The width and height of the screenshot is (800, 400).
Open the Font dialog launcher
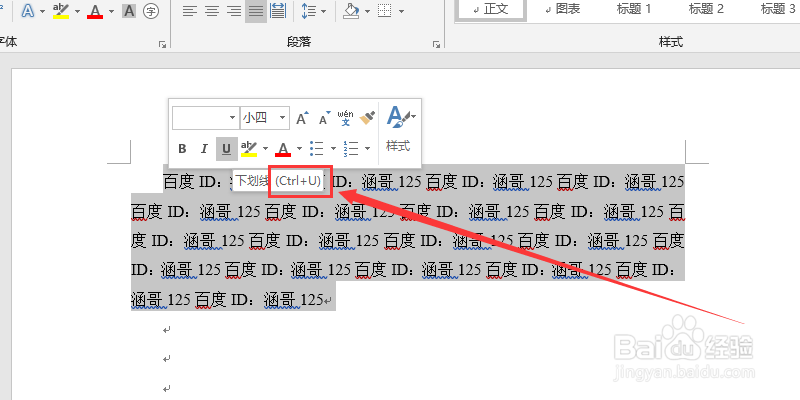(163, 45)
